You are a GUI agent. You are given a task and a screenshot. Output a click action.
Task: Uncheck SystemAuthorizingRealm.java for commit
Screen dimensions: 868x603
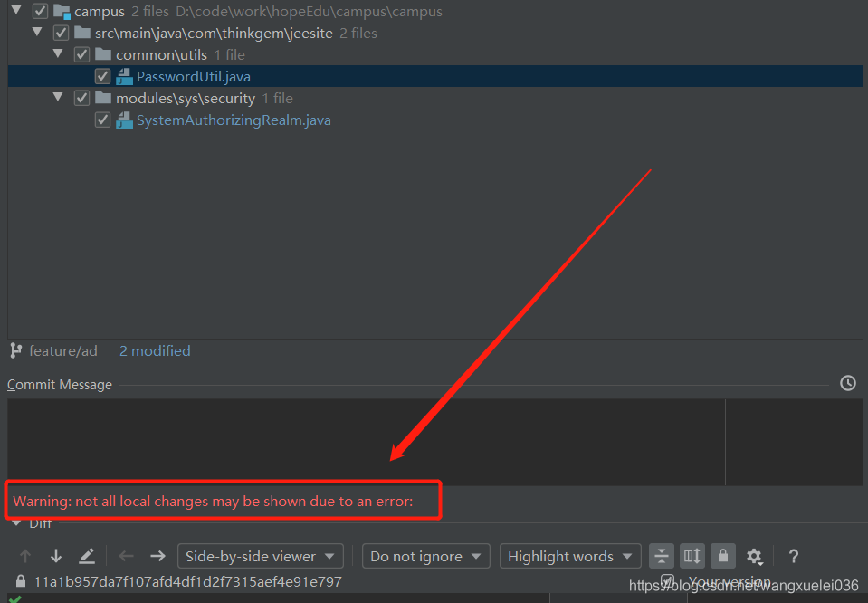[x=102, y=120]
